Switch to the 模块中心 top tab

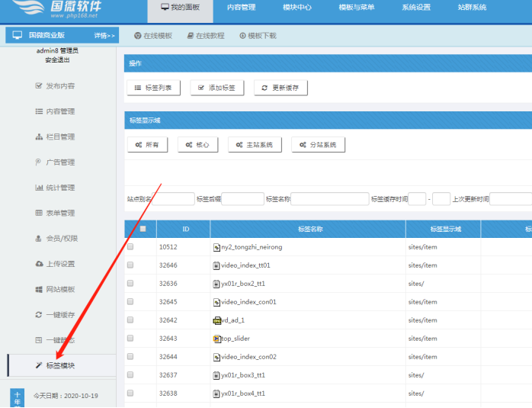(x=297, y=8)
